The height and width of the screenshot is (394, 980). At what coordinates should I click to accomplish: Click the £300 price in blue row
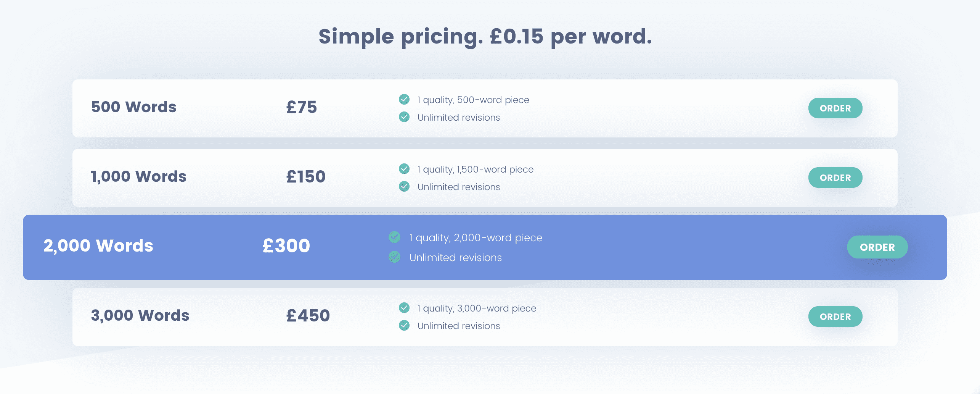pyautogui.click(x=286, y=245)
